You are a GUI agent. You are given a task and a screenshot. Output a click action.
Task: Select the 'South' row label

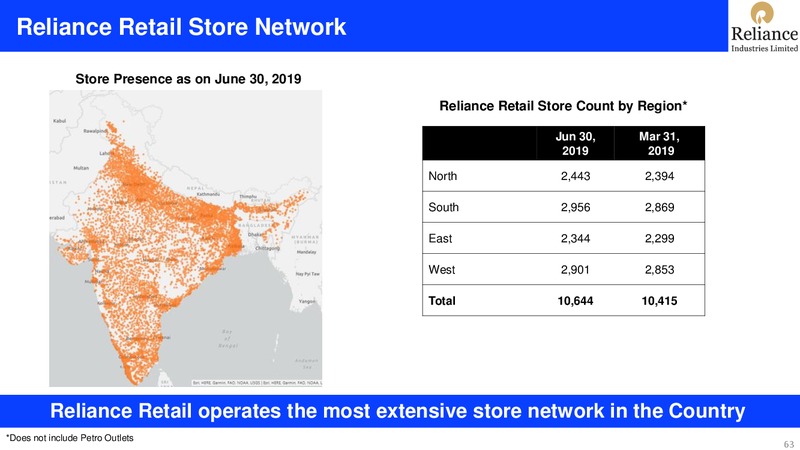tap(443, 207)
